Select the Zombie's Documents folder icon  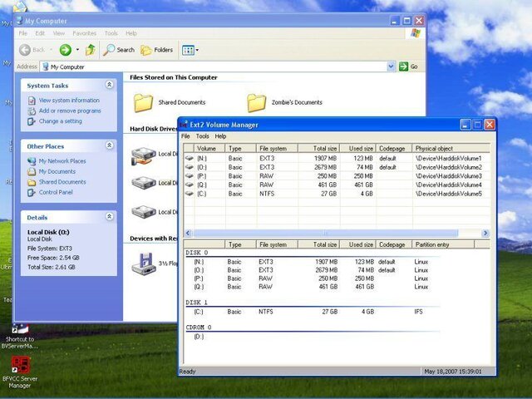[257, 102]
